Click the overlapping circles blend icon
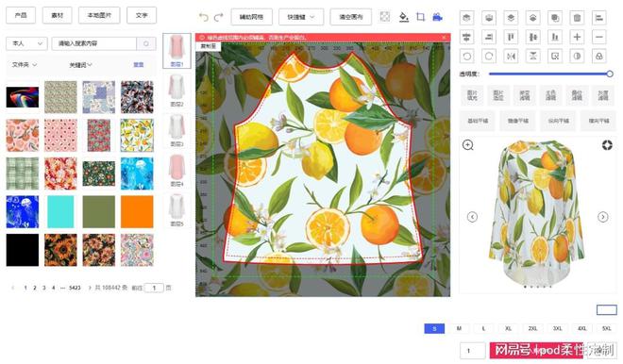 pyautogui.click(x=599, y=56)
